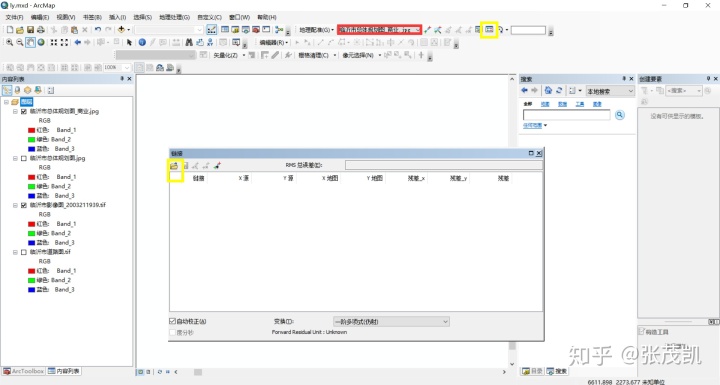Toggle the 自动校正 auto adjust checkbox
720x385 pixels.
pos(172,321)
